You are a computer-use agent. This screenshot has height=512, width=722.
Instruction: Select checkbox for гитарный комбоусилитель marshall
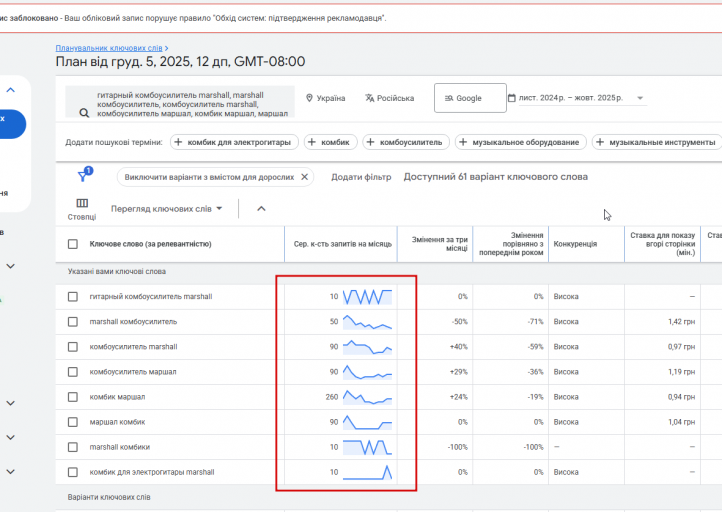(73, 297)
